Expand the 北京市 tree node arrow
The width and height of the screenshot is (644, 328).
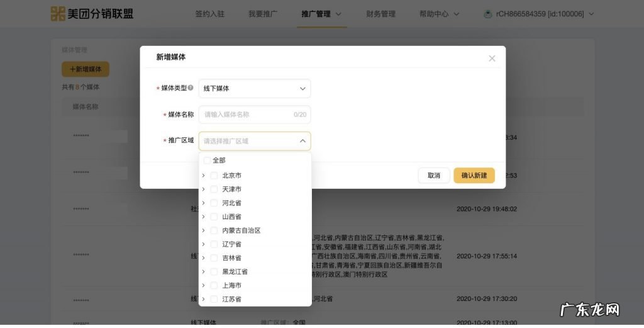pyautogui.click(x=203, y=176)
